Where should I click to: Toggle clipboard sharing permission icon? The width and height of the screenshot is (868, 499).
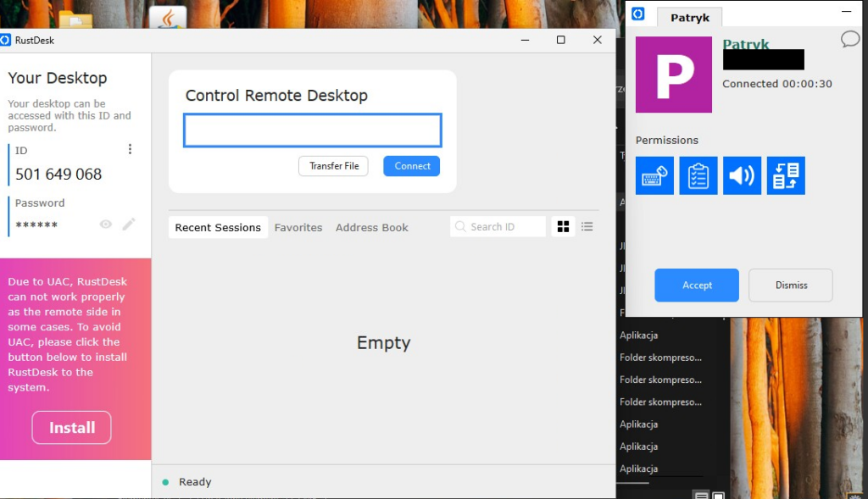698,175
